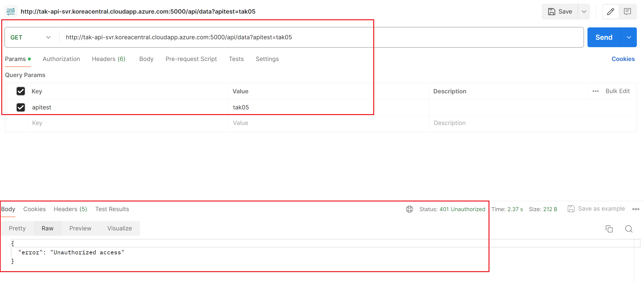
Task: Open response more options dots
Action: (636, 209)
